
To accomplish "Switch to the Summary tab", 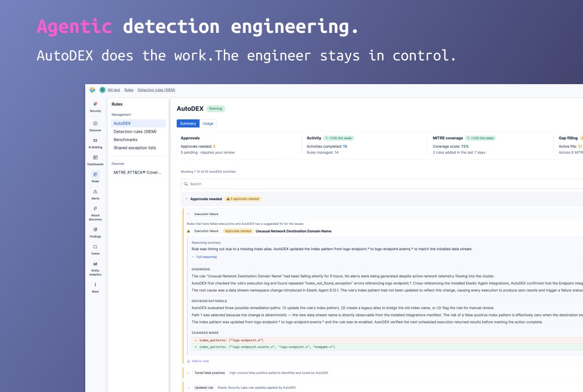I will pyautogui.click(x=188, y=123).
